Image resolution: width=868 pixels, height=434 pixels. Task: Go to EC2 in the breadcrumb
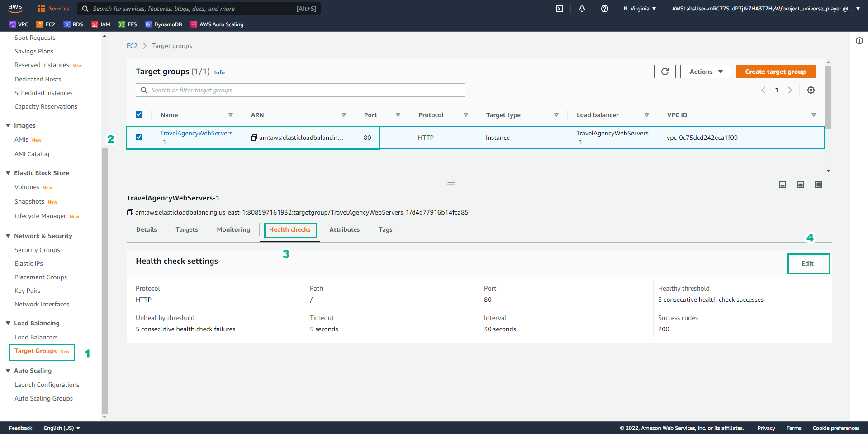tap(132, 46)
